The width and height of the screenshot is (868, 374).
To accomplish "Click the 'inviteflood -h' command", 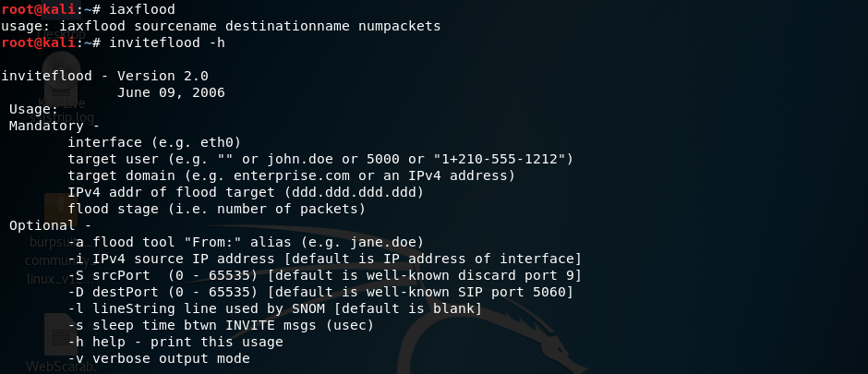I will pyautogui.click(x=166, y=42).
